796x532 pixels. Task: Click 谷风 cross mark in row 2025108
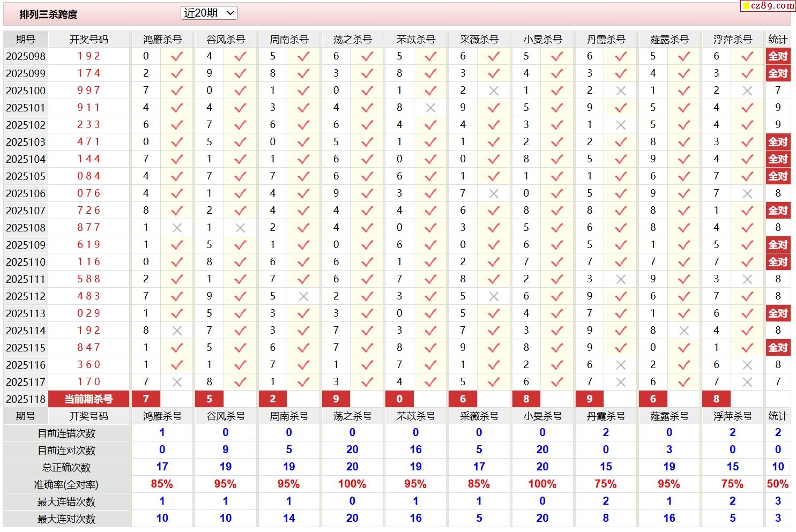[x=240, y=228]
